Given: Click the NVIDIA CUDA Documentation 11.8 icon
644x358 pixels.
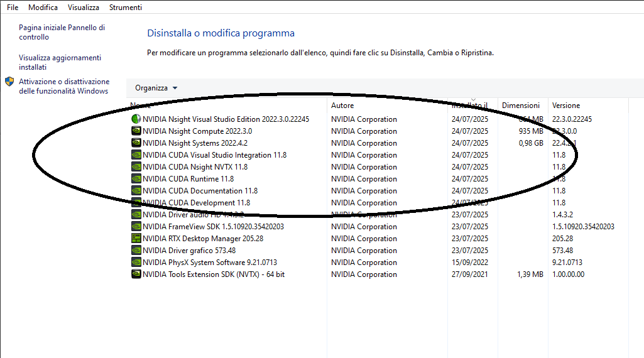Looking at the screenshot, I should tap(136, 190).
